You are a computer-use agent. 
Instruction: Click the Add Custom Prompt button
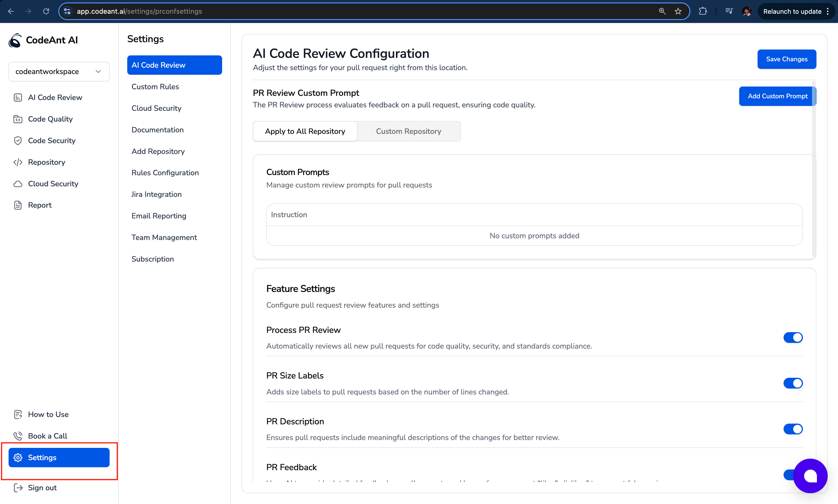pyautogui.click(x=777, y=96)
